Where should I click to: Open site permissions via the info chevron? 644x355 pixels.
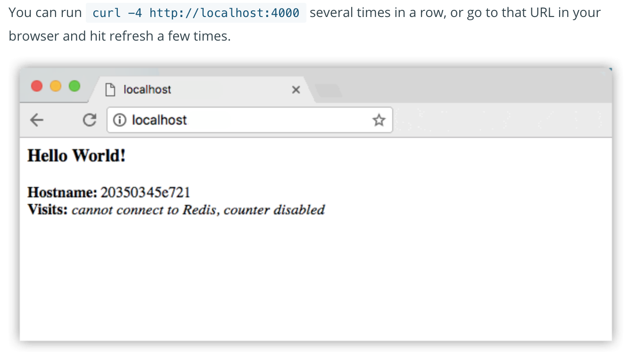(x=120, y=120)
